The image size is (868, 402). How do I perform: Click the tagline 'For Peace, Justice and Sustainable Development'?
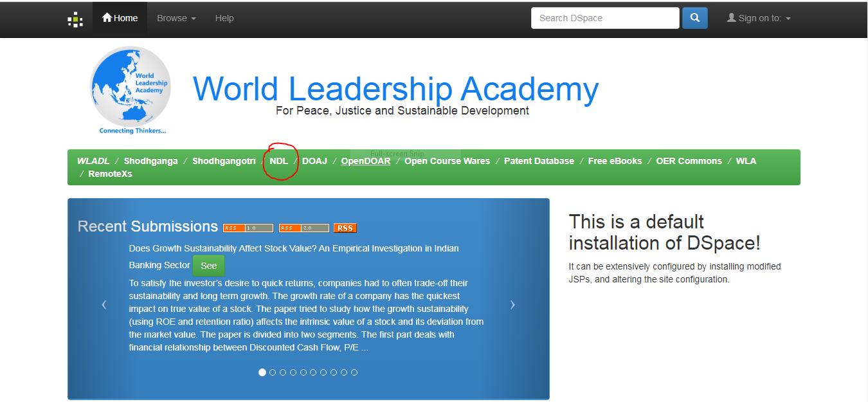tap(402, 111)
